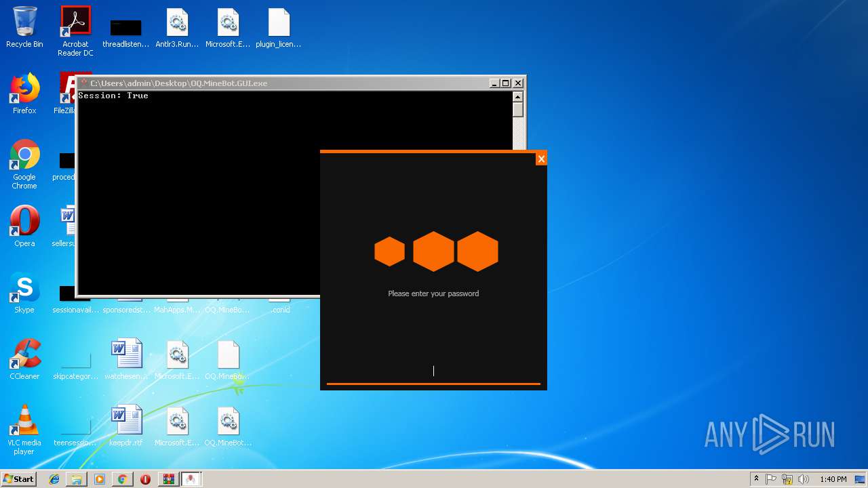Open the Skype desktop shortcut

pos(24,292)
